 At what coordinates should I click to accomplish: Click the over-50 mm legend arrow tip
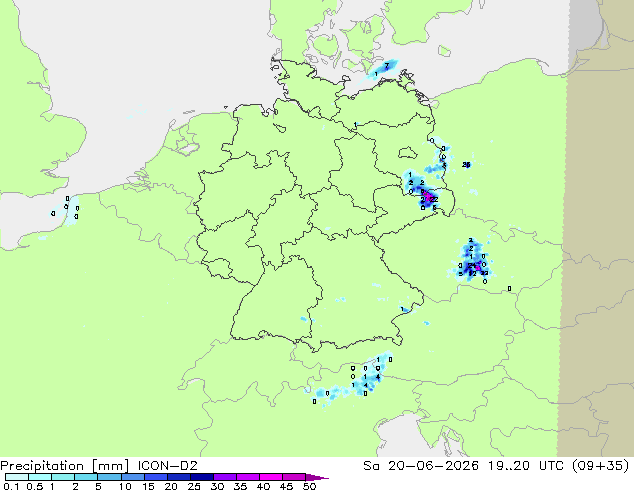pyautogui.click(x=317, y=477)
